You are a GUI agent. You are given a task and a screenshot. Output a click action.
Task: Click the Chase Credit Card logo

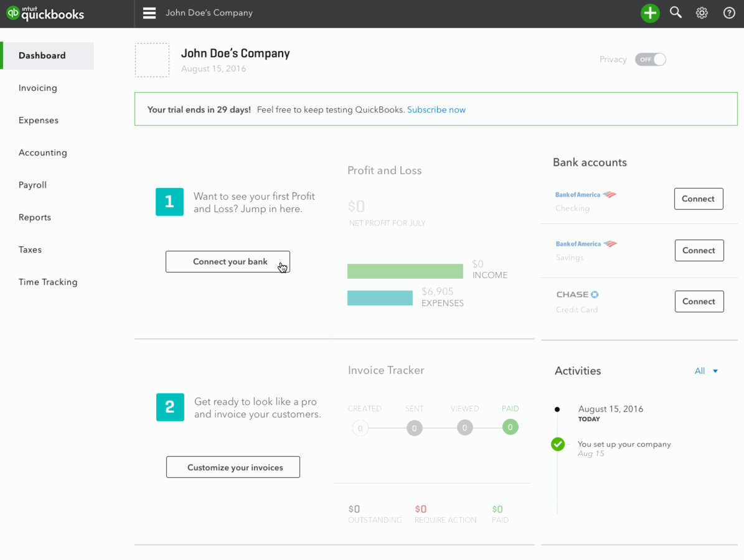tap(577, 294)
